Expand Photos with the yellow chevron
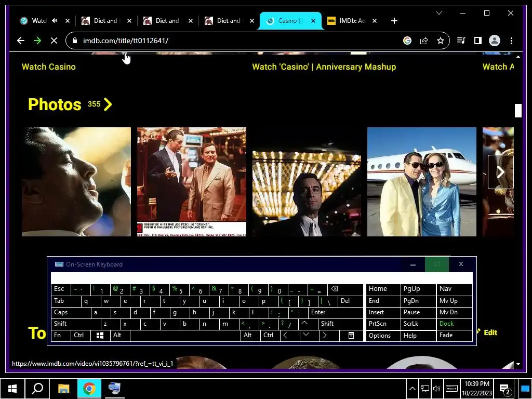Screen dimensions: 532x399 108,104
